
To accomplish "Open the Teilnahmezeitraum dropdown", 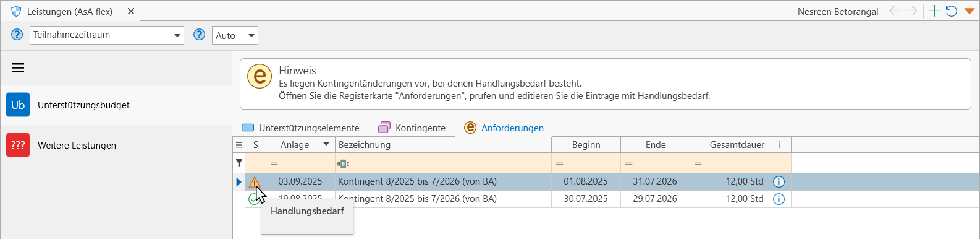I will click(107, 35).
